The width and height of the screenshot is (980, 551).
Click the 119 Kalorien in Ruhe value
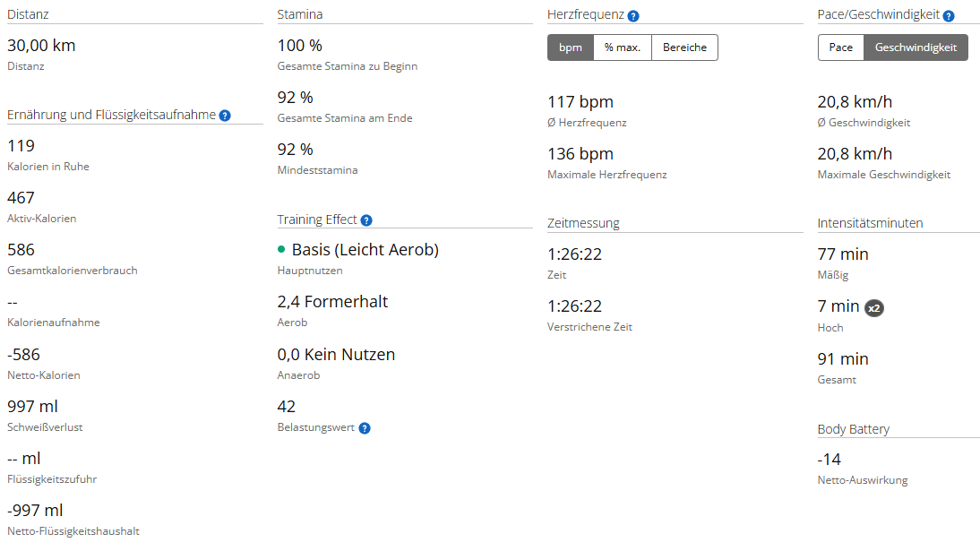click(21, 146)
